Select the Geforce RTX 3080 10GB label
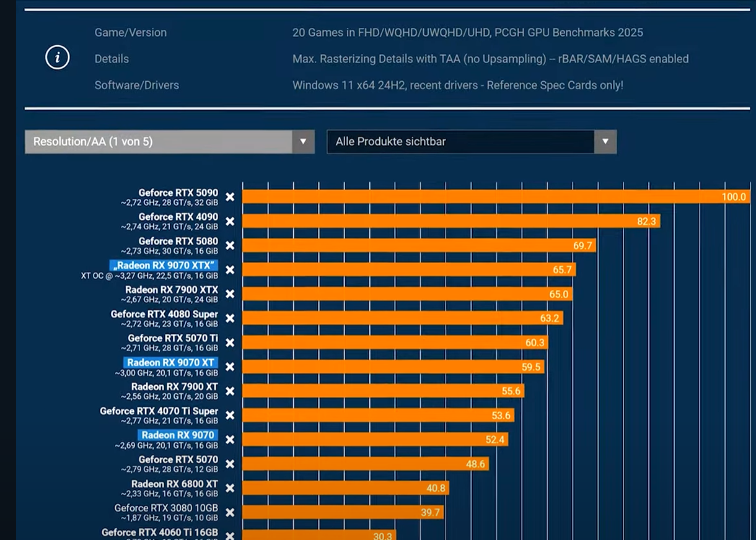The width and height of the screenshot is (756, 540). coord(166,508)
